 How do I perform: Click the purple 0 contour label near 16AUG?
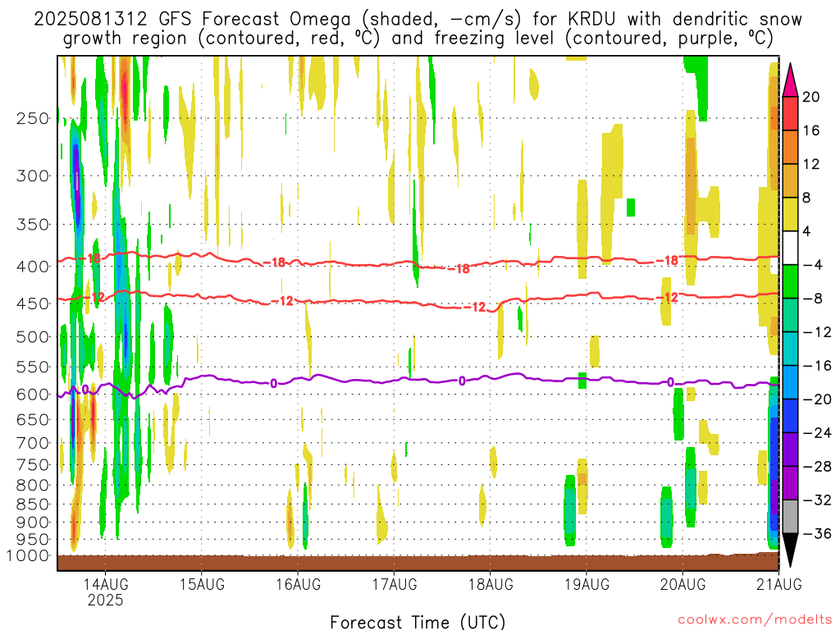pyautogui.click(x=274, y=384)
